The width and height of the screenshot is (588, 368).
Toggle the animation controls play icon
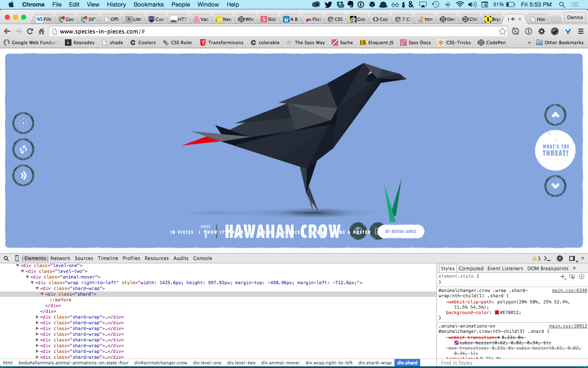(581, 277)
